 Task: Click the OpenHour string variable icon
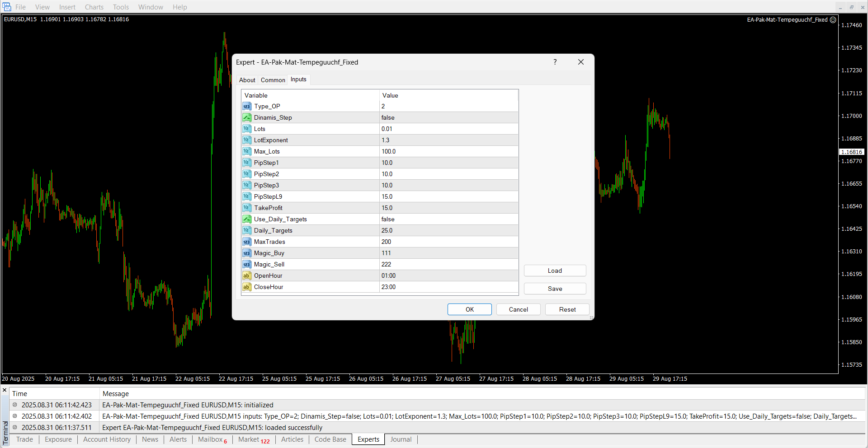click(x=246, y=276)
